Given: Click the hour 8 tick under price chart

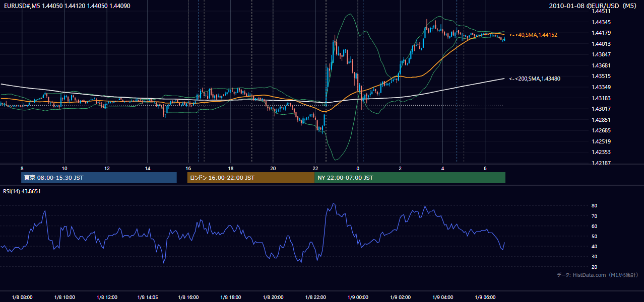Looking at the screenshot, I should pos(22,168).
